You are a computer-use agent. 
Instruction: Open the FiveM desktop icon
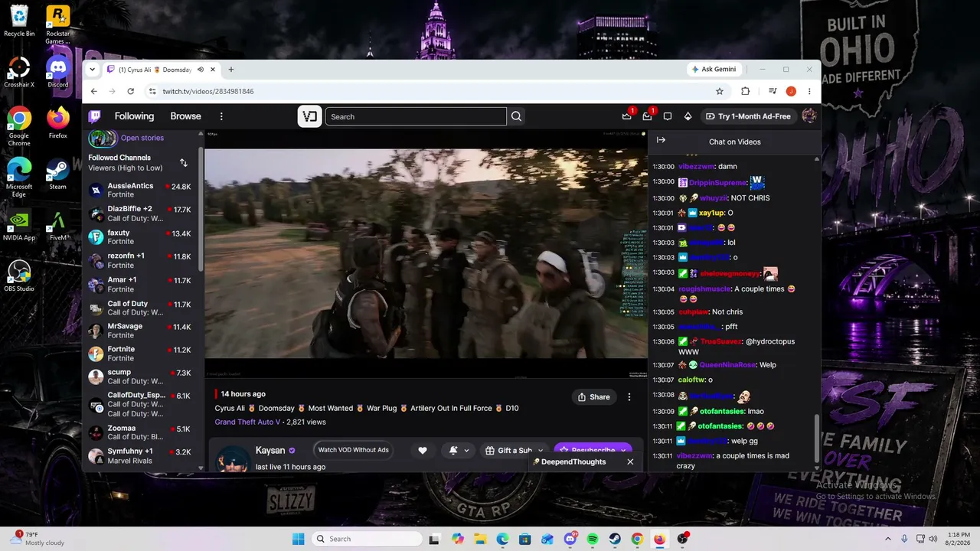point(58,227)
